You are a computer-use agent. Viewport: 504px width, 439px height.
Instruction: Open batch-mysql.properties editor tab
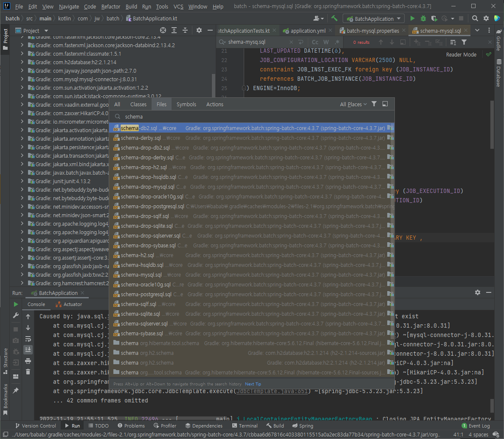pyautogui.click(x=373, y=31)
